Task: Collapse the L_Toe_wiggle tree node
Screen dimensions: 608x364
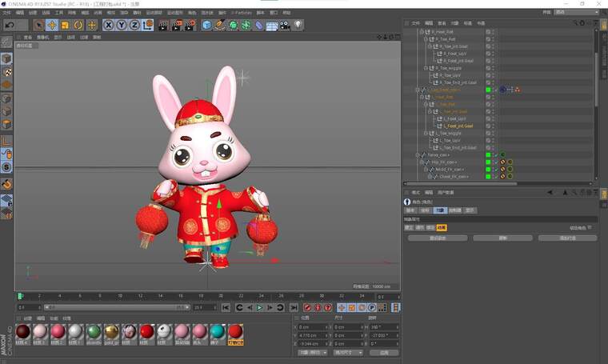Action: [x=426, y=134]
